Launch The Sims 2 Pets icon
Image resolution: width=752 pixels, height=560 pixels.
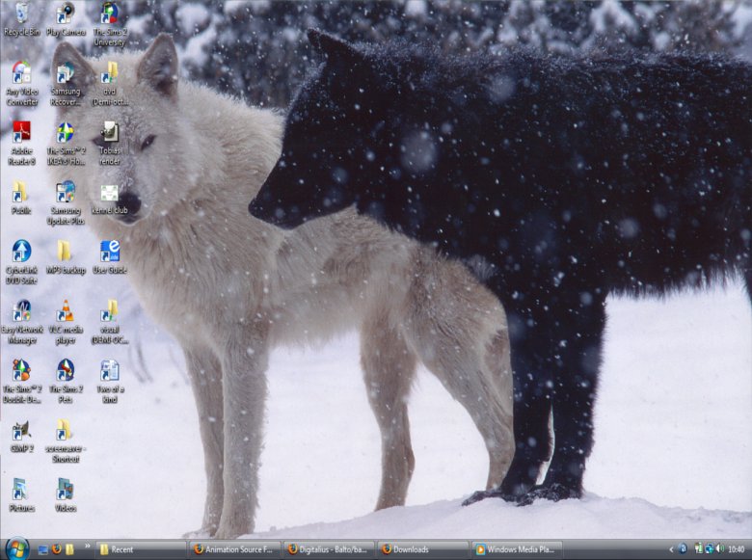[x=66, y=382]
